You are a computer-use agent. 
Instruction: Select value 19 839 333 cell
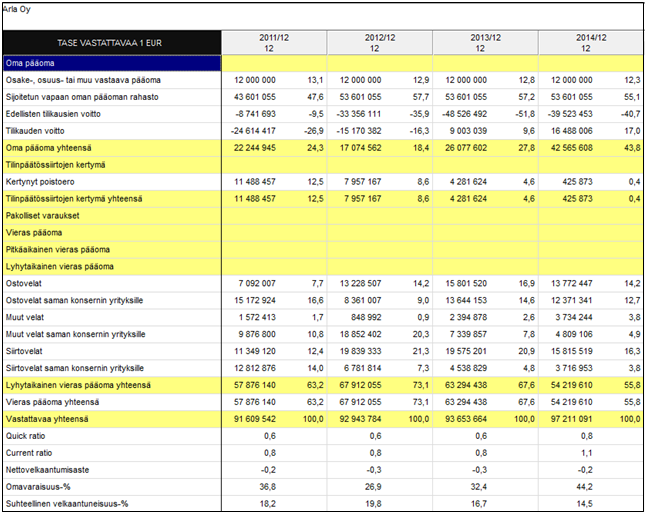tap(360, 351)
